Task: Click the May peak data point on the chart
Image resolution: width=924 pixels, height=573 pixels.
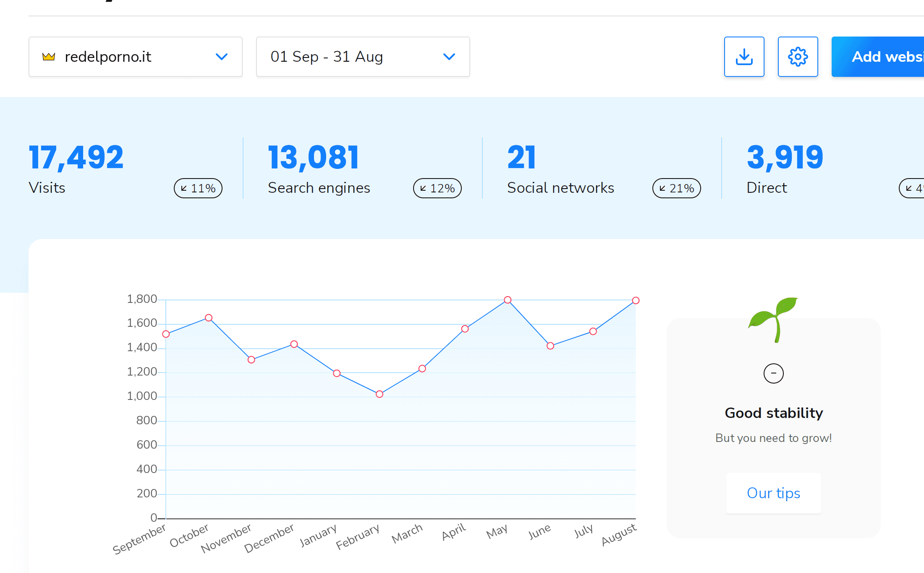Action: pos(508,300)
